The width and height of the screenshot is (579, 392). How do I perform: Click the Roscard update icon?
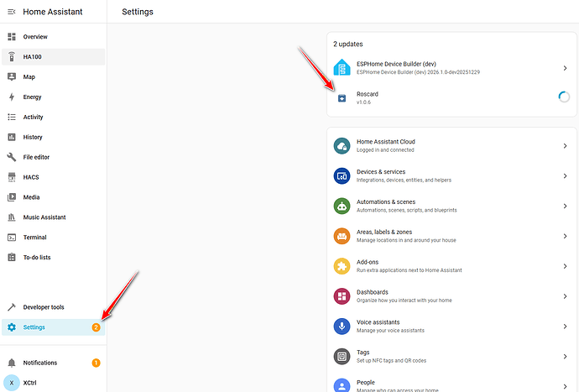click(x=342, y=98)
